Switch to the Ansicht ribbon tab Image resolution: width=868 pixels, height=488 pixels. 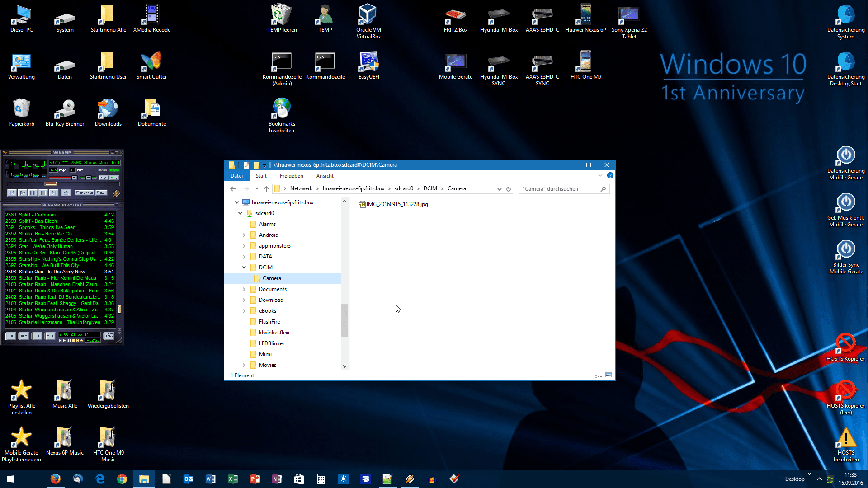[x=325, y=176]
